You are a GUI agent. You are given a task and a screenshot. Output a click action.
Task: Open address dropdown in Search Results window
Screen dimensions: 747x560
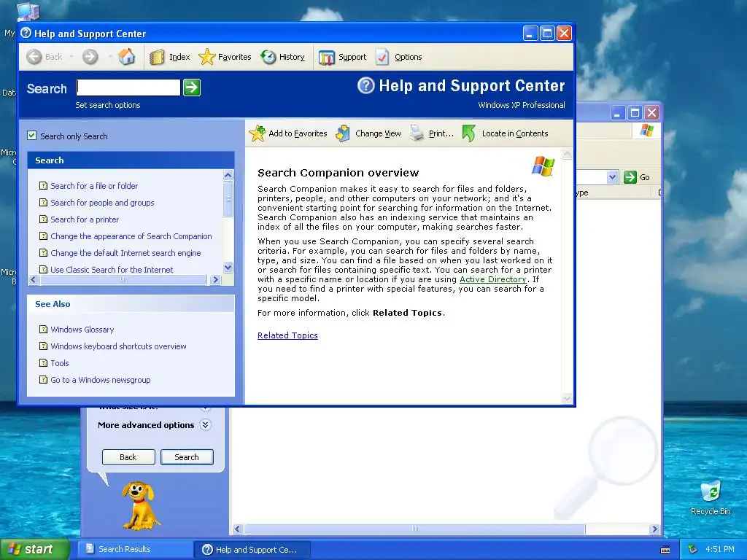point(612,177)
